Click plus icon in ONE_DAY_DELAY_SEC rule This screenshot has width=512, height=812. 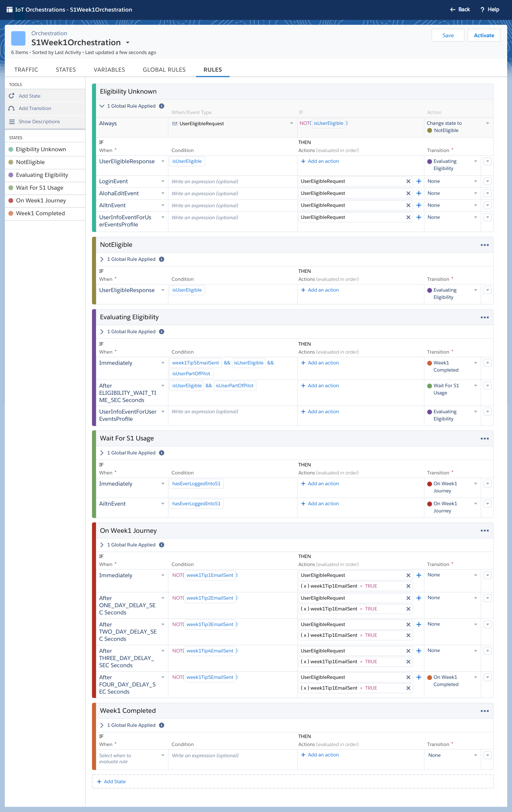tap(419, 598)
